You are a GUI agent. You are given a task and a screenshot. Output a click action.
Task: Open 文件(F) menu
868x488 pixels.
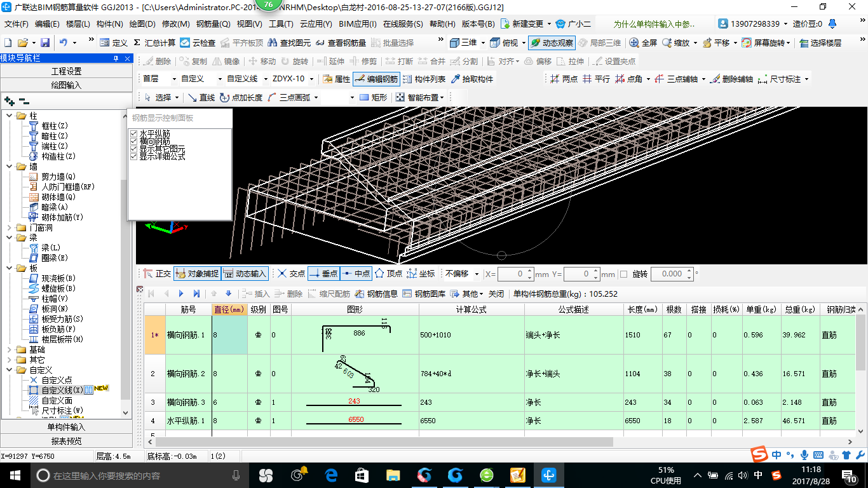point(17,24)
